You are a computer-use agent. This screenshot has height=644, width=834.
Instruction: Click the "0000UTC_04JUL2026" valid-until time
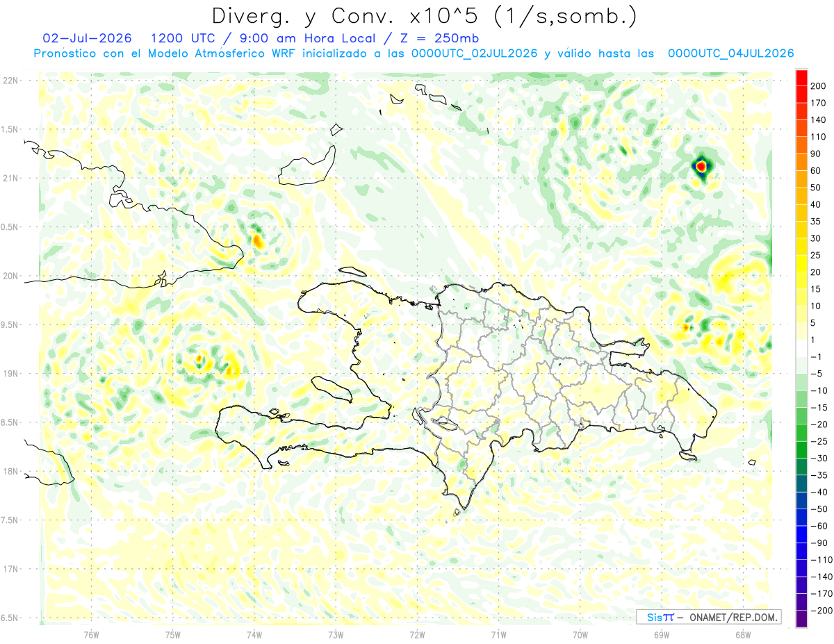(730, 53)
